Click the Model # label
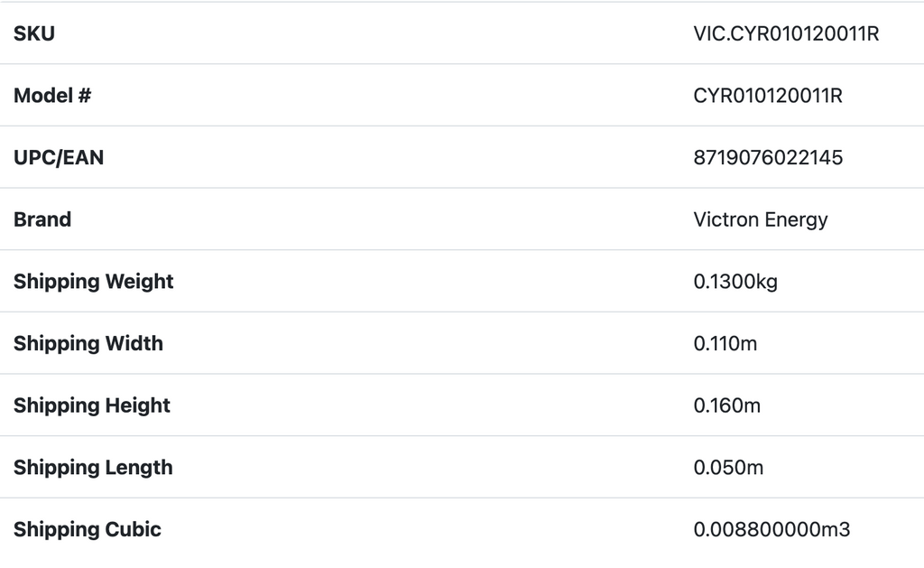The image size is (924, 568). [52, 96]
